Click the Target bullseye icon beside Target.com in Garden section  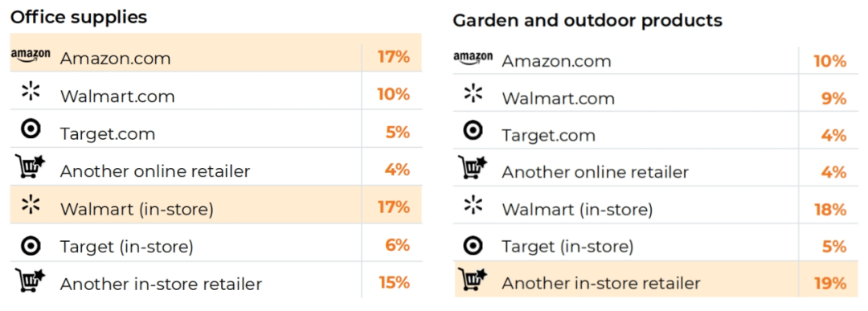coord(473,131)
